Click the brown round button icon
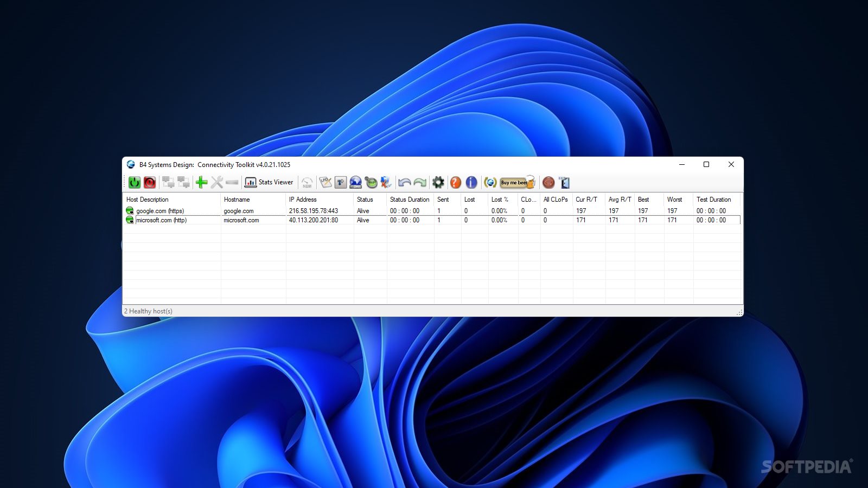This screenshot has width=868, height=488. (548, 183)
